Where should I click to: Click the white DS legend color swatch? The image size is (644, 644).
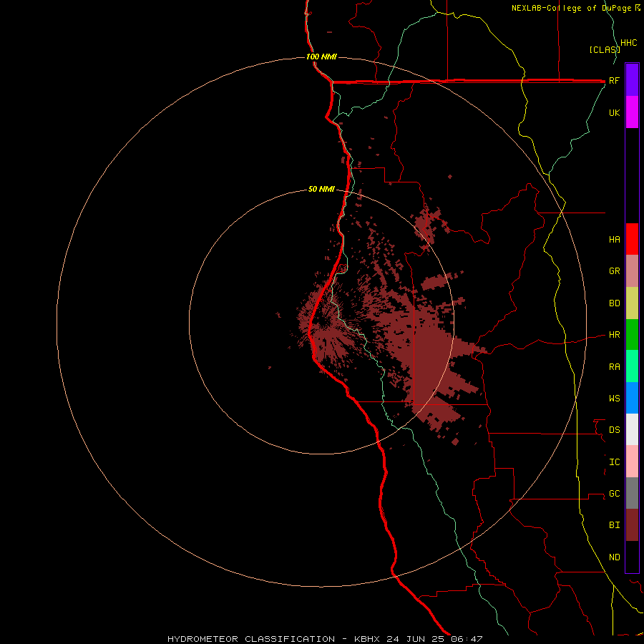(x=632, y=429)
